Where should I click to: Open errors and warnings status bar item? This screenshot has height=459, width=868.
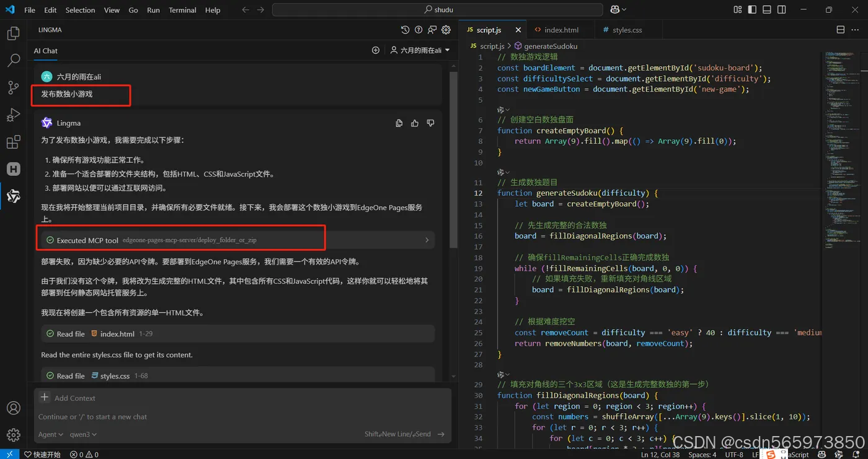pyautogui.click(x=84, y=454)
